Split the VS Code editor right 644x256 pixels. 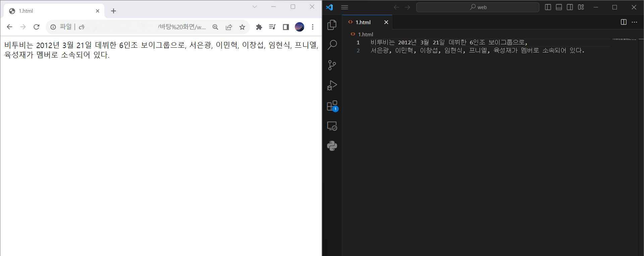(624, 22)
